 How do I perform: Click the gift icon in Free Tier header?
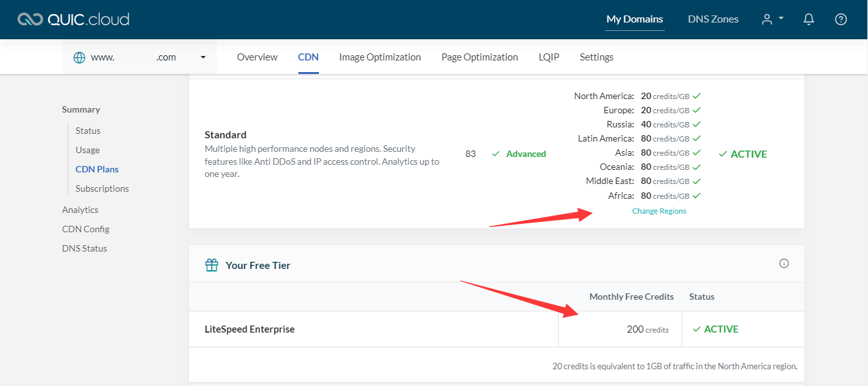click(x=212, y=265)
